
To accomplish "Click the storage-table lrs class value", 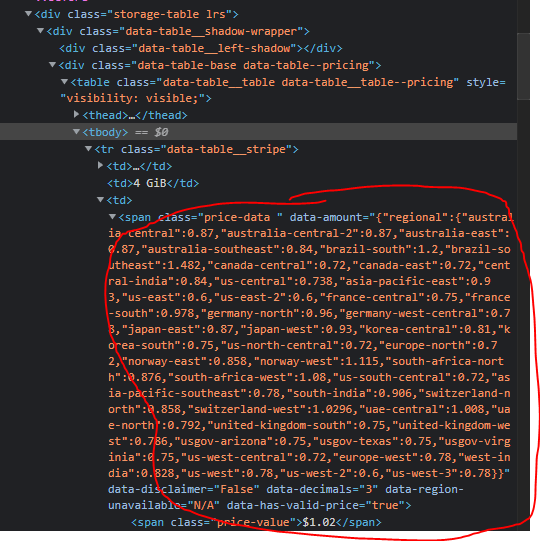I will [x=170, y=14].
